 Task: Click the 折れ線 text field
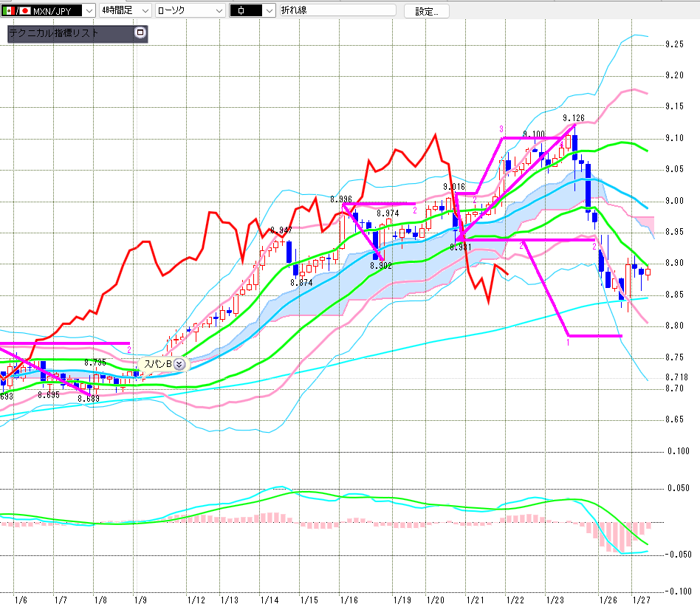point(337,11)
